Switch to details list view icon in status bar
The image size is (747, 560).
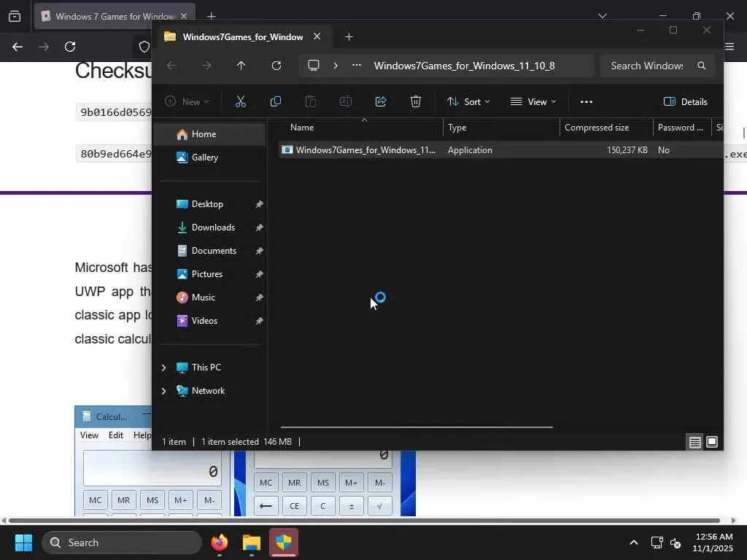pyautogui.click(x=695, y=442)
